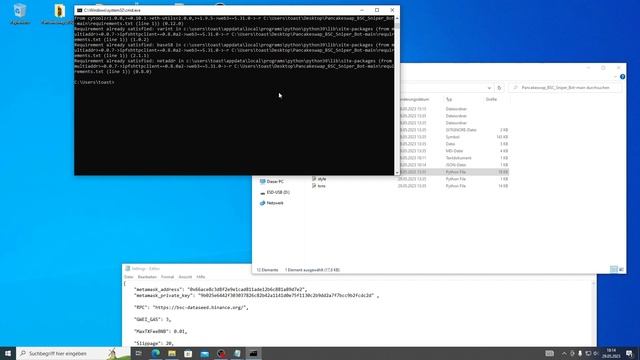Screen dimensions: 640x360
Task: Open the Windows Start menu
Action: 8,353
